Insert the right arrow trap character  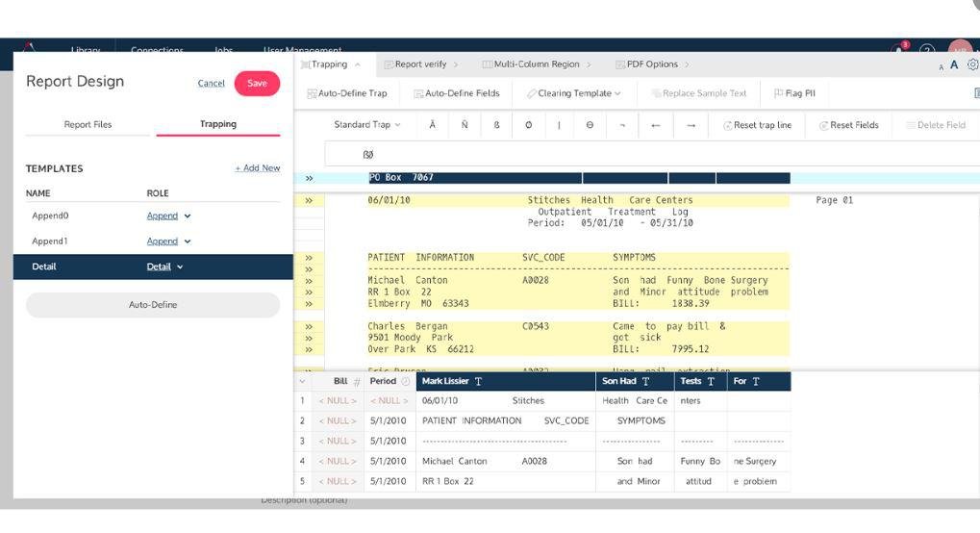[x=691, y=125]
